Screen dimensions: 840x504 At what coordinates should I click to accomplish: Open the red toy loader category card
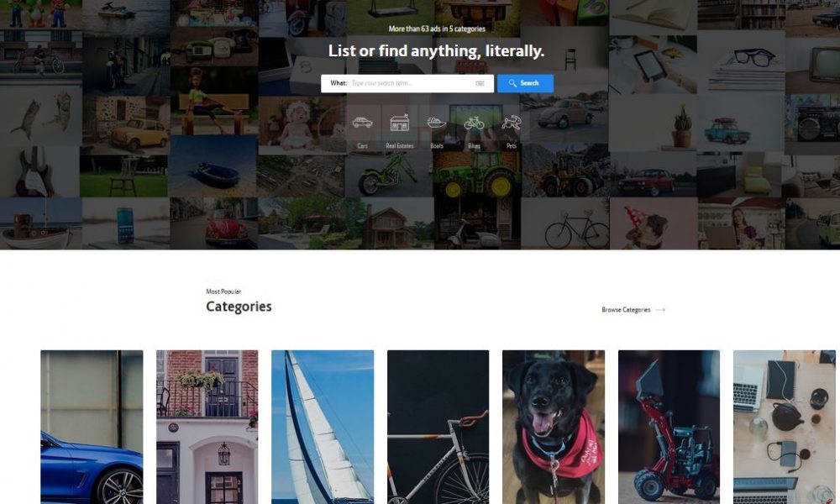(669, 427)
